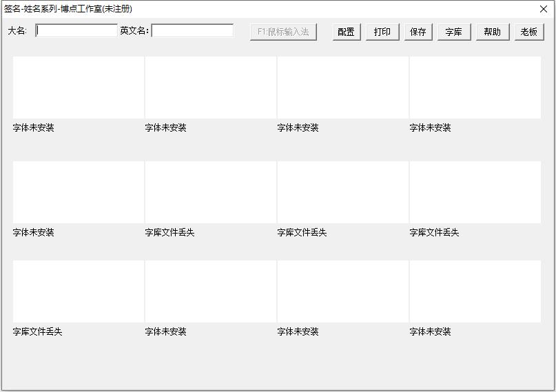Image resolution: width=556 pixels, height=392 pixels.
Task: Select the second preview box in top row
Action: click(x=211, y=87)
